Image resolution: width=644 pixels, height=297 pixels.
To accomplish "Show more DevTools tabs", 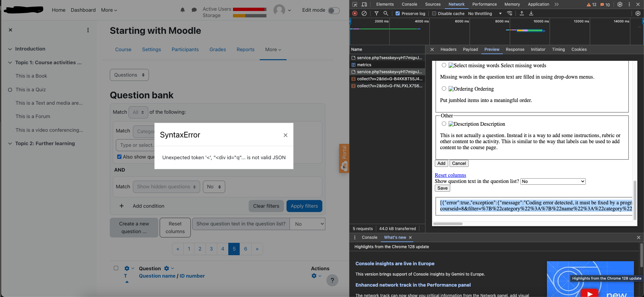I will point(557,4).
